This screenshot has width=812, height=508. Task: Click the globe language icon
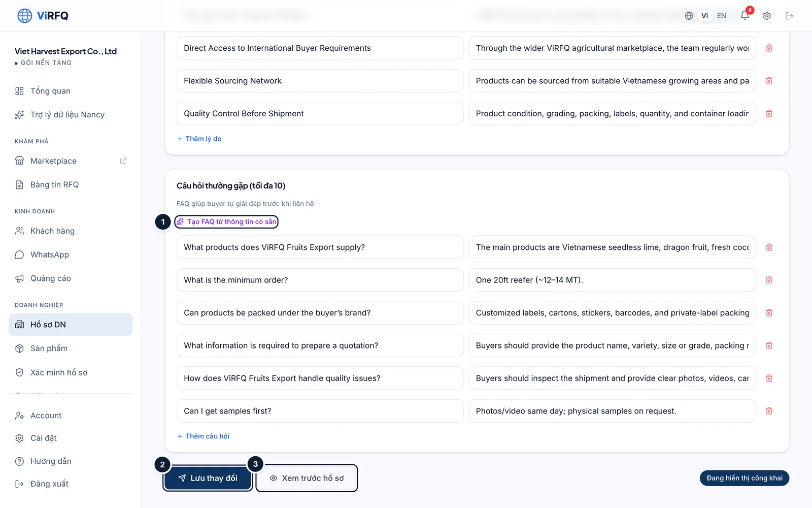[689, 16]
